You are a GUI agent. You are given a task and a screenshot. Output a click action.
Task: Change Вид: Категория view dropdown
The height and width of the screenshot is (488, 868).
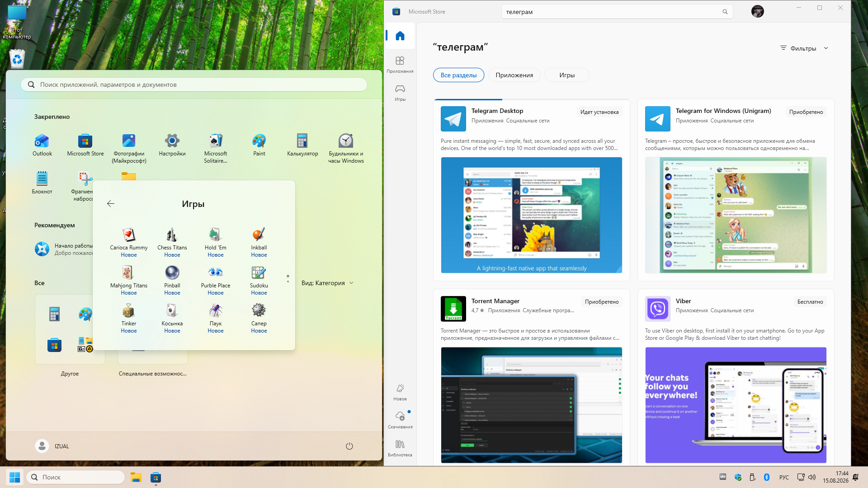[x=327, y=283]
